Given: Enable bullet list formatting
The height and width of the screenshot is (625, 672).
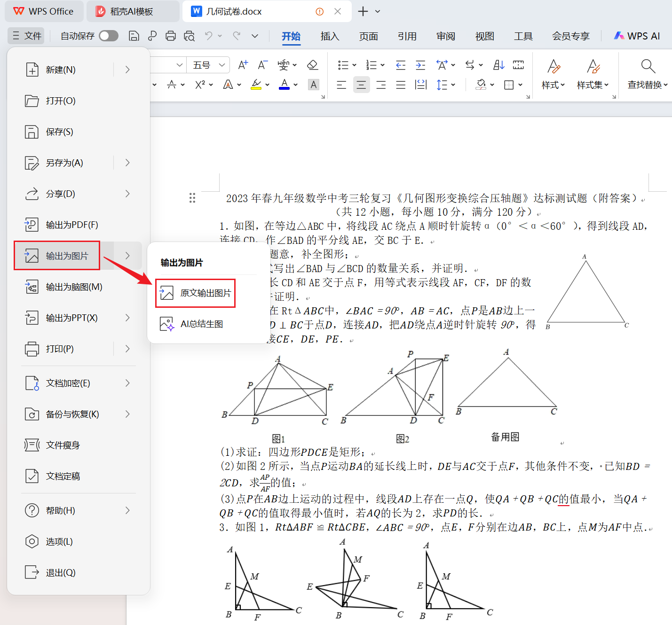Looking at the screenshot, I should point(344,65).
